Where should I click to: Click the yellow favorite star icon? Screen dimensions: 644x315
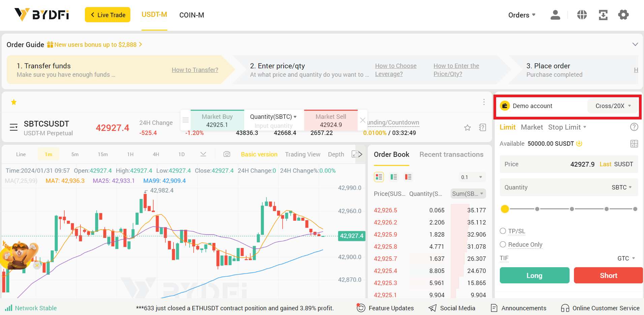(14, 102)
